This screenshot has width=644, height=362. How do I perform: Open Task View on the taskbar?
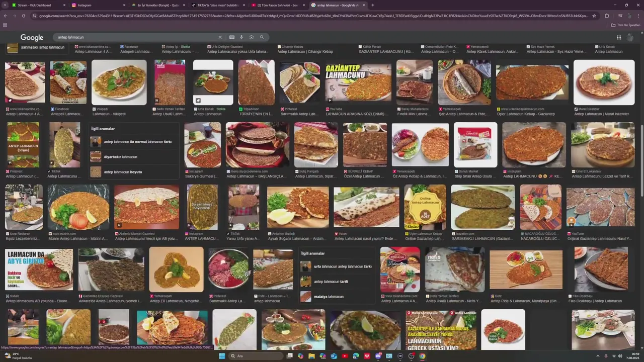289,356
